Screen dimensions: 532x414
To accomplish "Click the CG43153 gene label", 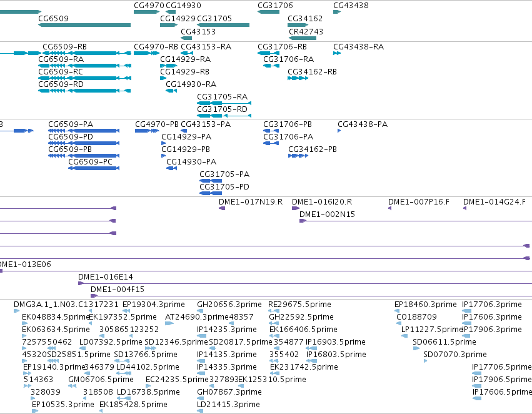I will click(x=198, y=31).
